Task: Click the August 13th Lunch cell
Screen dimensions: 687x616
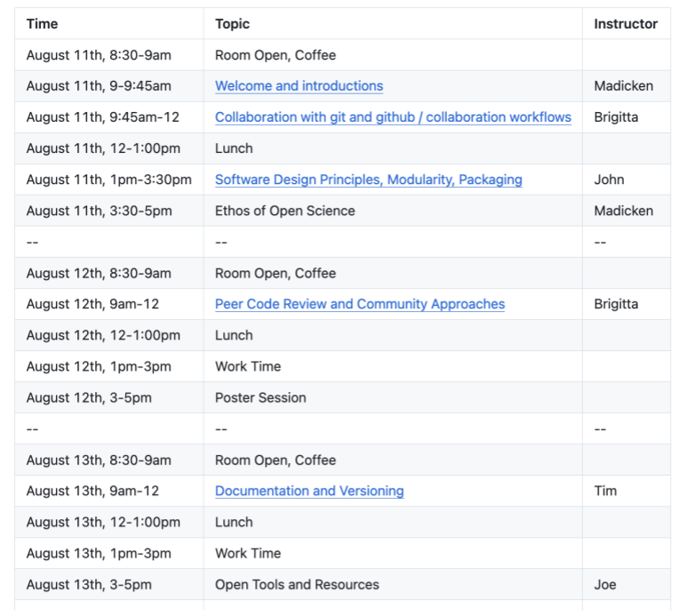Action: click(x=234, y=523)
